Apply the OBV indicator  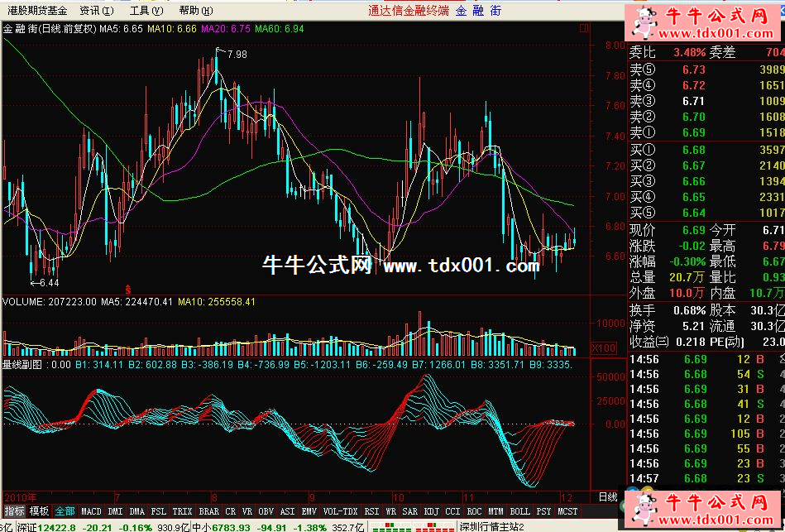pyautogui.click(x=266, y=511)
